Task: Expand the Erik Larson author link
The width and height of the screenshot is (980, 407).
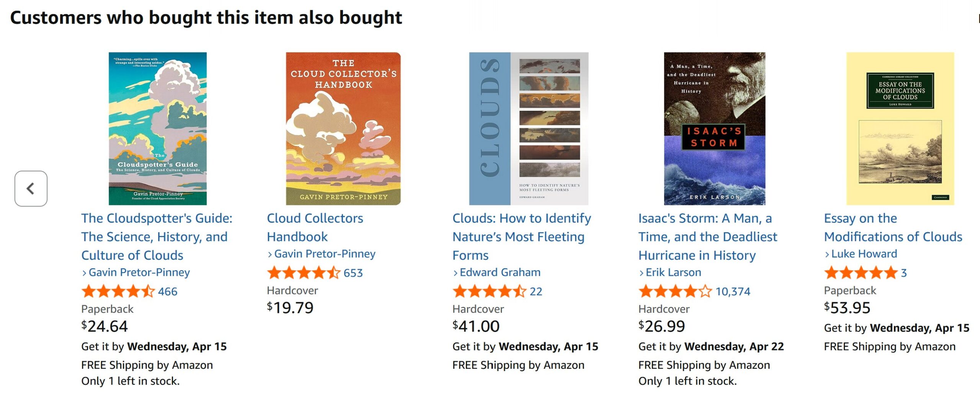Action: point(673,272)
